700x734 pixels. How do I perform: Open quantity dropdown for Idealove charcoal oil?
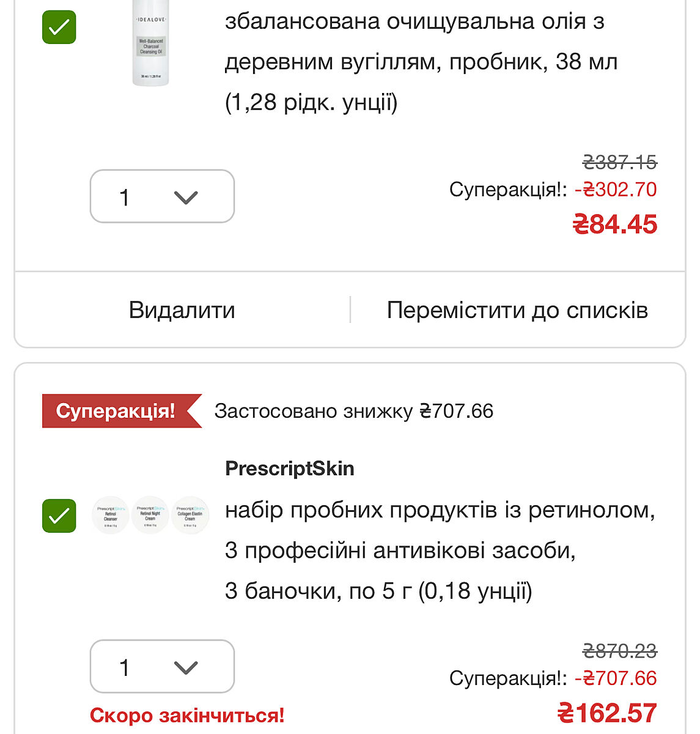tap(162, 196)
